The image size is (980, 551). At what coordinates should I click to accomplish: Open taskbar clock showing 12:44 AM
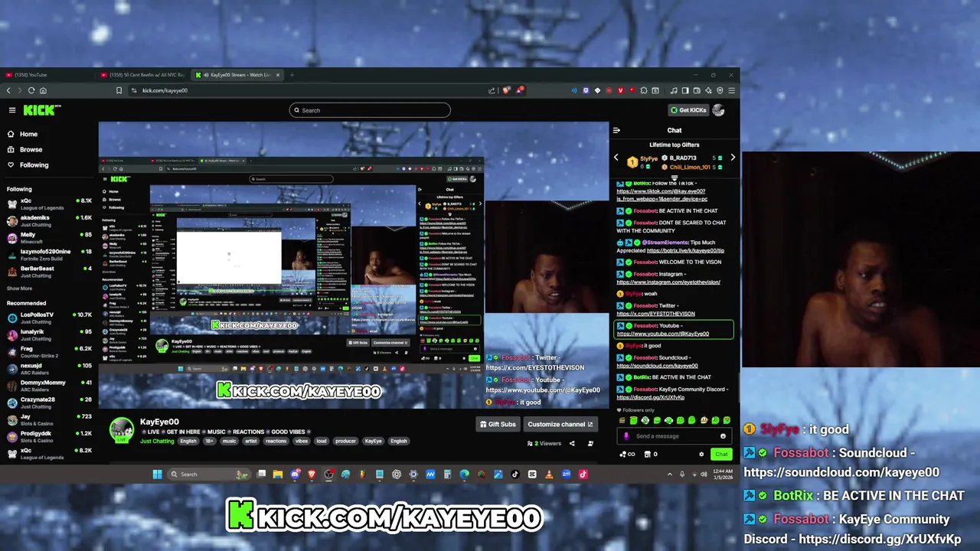(722, 474)
